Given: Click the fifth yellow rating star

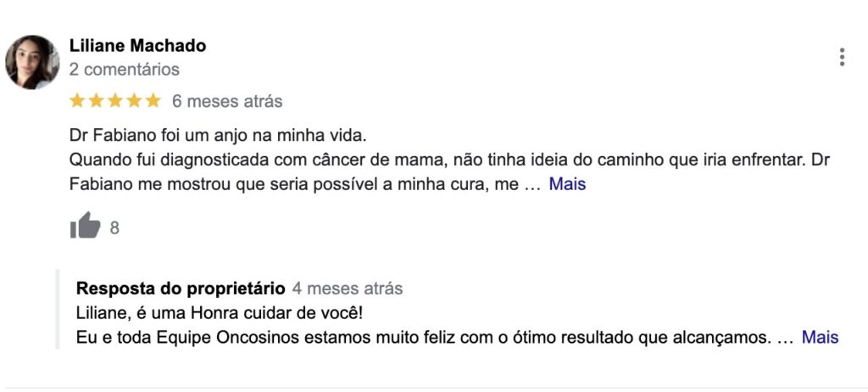Looking at the screenshot, I should (153, 101).
